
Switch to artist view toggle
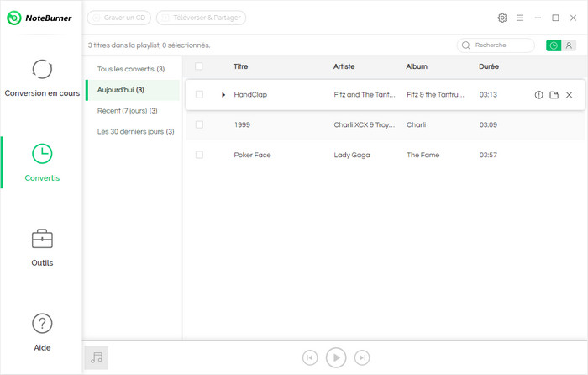click(x=569, y=45)
